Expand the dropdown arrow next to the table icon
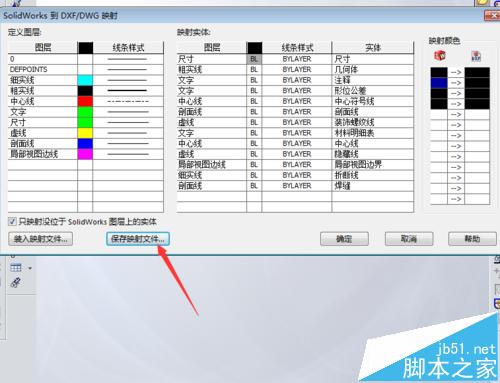This screenshot has height=383, width=500. click(30, 268)
